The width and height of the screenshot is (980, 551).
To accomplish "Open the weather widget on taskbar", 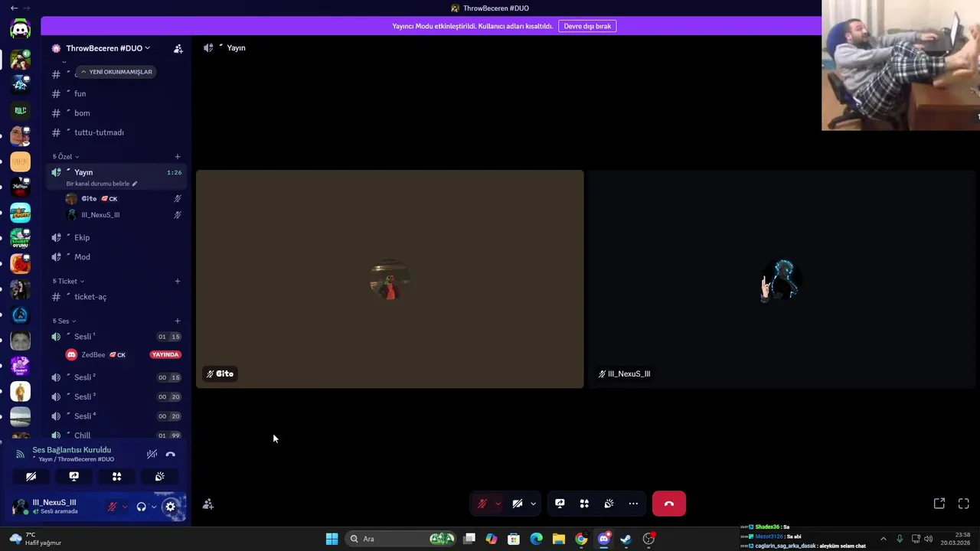I will tap(35, 539).
